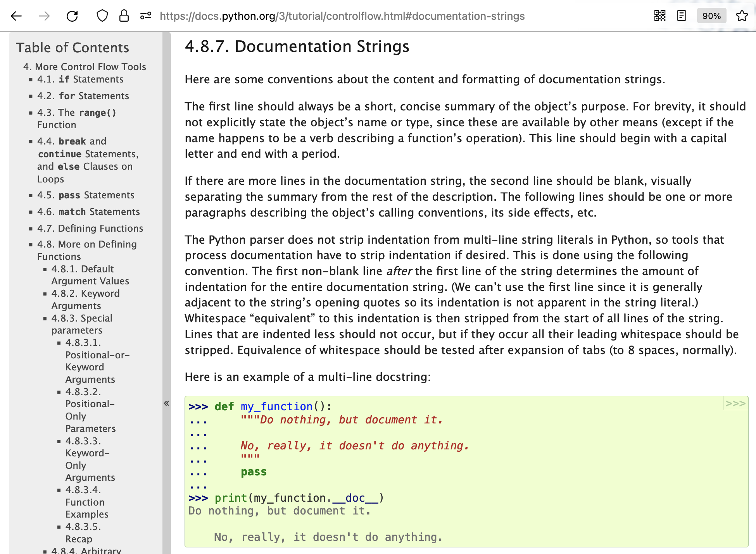
Task: Go to '4.8.3.5. Recap'
Action: (x=83, y=533)
